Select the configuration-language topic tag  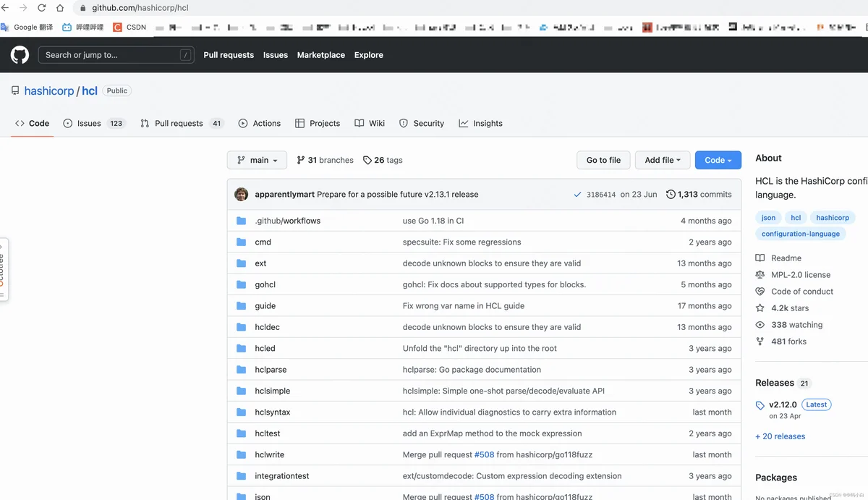[x=800, y=234]
